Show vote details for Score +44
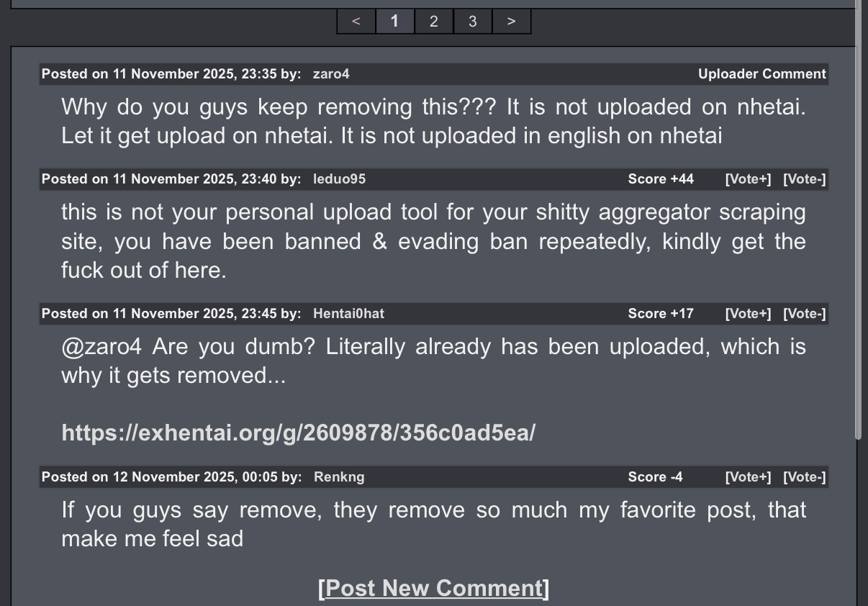The width and height of the screenshot is (868, 606). click(661, 179)
